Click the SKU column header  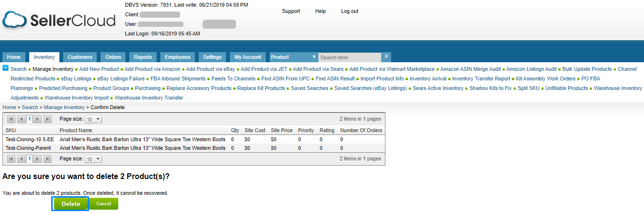(11, 130)
